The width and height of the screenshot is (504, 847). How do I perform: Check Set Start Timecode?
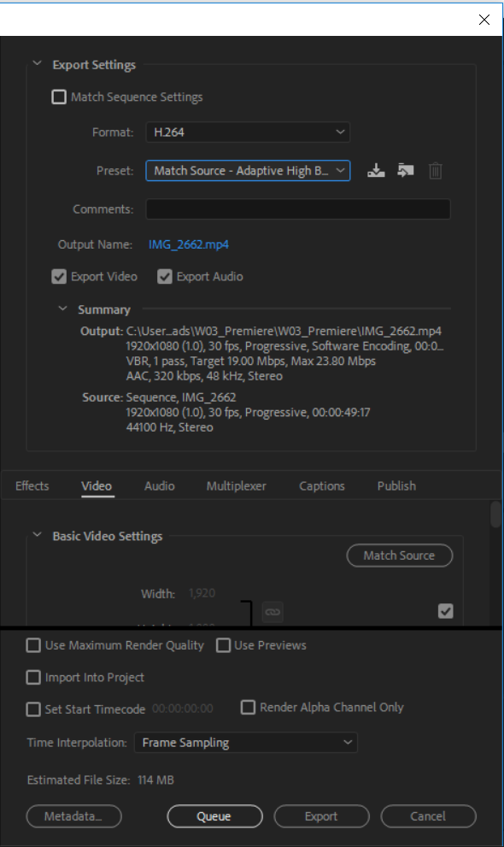33,709
